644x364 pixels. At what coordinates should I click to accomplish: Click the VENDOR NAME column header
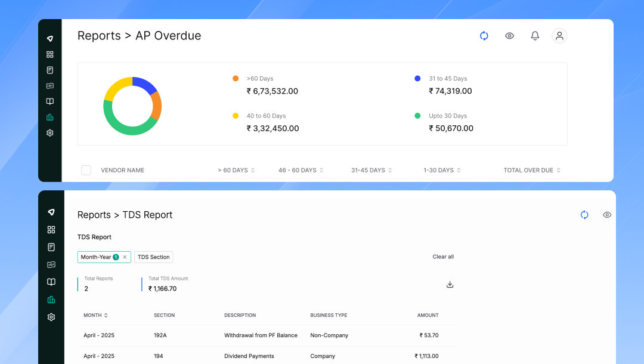[x=122, y=170]
